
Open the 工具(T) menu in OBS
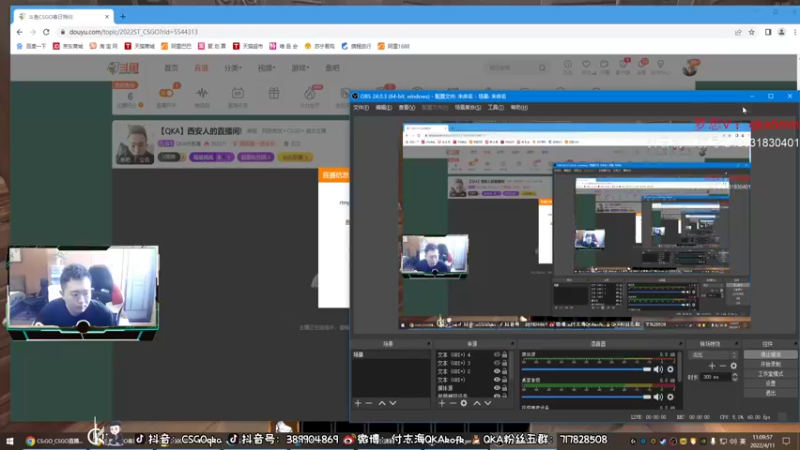[x=496, y=108]
